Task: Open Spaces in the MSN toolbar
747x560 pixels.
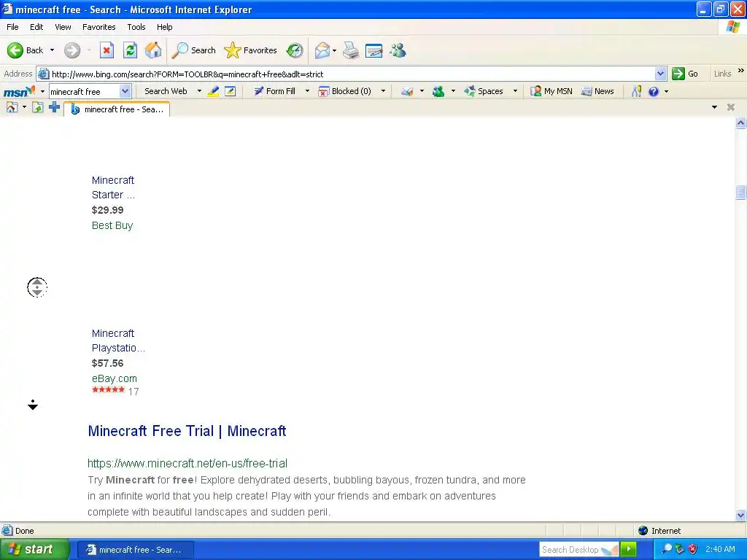Action: 484,91
